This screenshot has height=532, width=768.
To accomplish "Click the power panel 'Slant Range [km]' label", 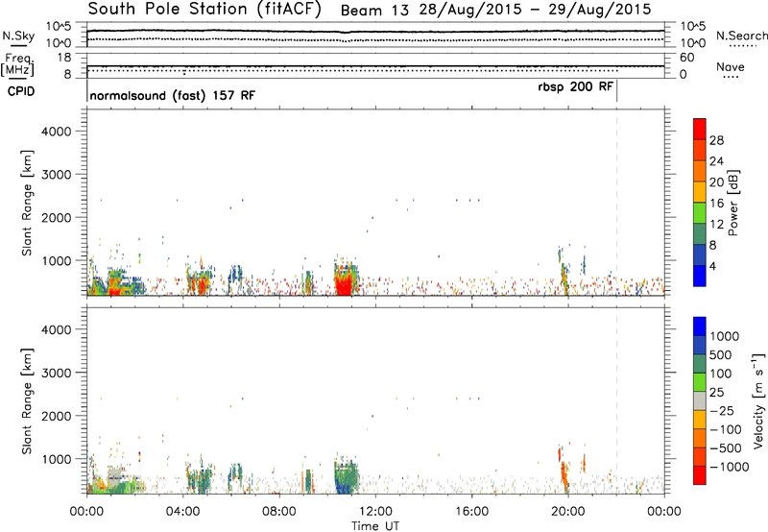I will pyautogui.click(x=27, y=203).
